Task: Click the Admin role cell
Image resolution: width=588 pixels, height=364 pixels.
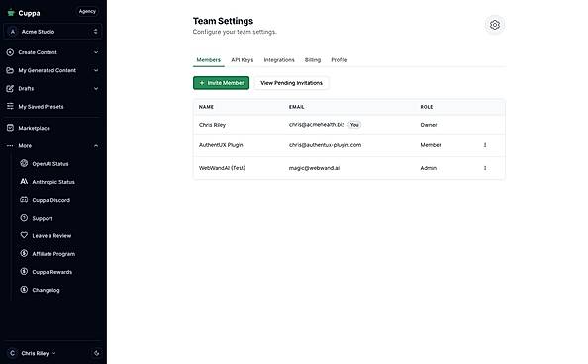Action: (429, 168)
